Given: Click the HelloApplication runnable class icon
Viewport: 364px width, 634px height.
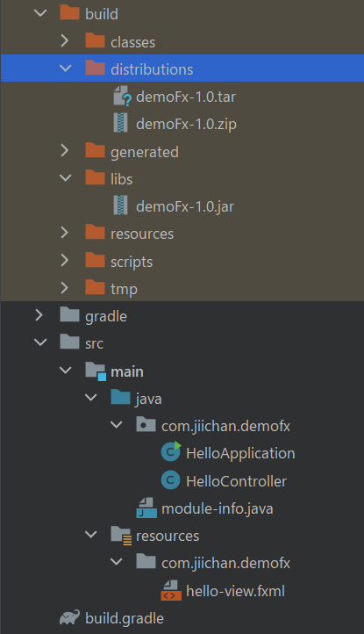Looking at the screenshot, I should coord(171,452).
